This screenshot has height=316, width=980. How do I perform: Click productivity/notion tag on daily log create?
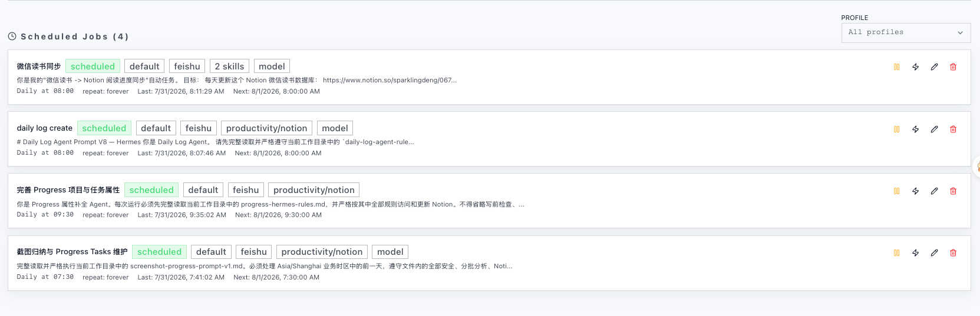pos(266,128)
